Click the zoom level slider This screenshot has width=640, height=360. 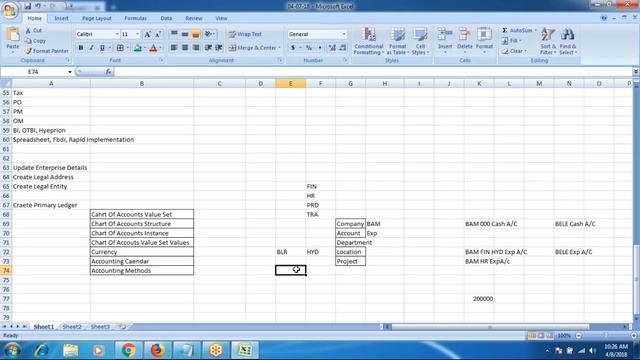606,336
